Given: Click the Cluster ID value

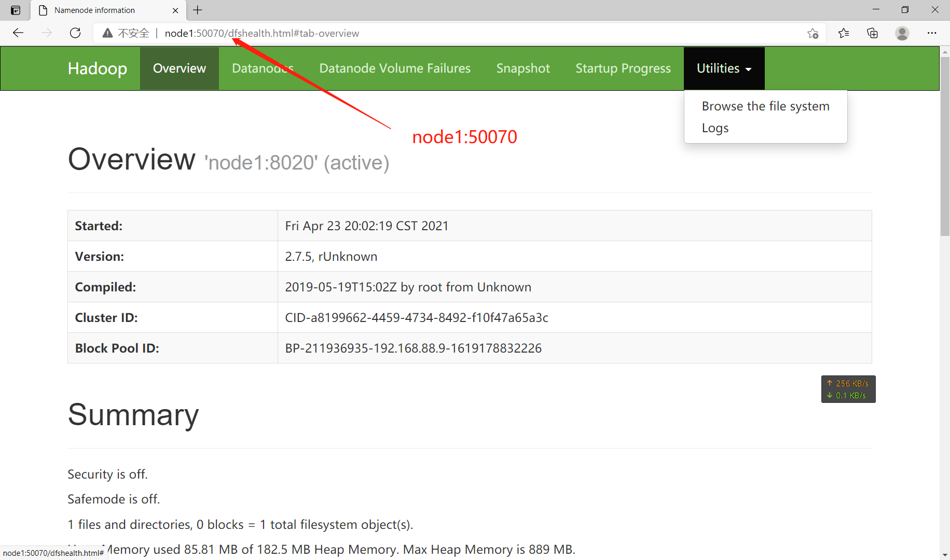Looking at the screenshot, I should click(417, 317).
